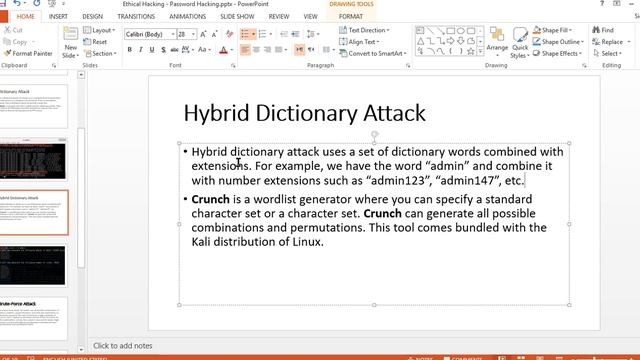Open Quick Styles gallery

[x=520, y=42]
